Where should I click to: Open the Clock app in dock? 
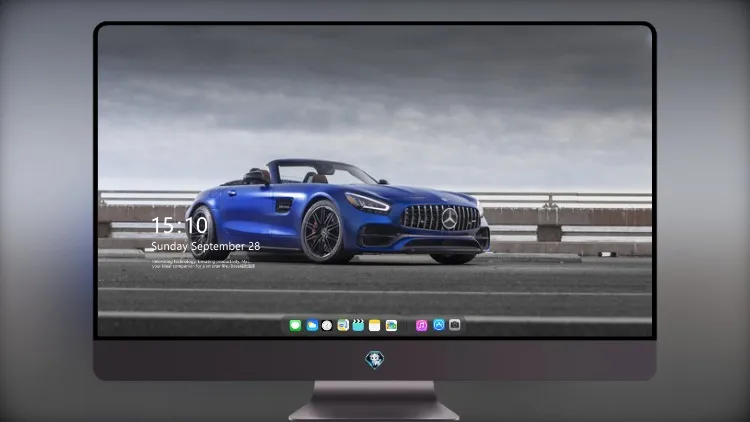[327, 325]
